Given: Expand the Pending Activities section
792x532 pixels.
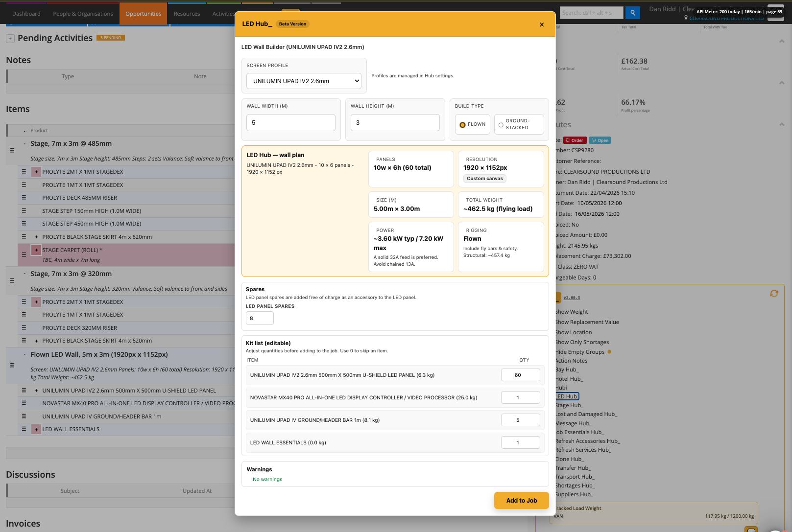Looking at the screenshot, I should [x=10, y=38].
